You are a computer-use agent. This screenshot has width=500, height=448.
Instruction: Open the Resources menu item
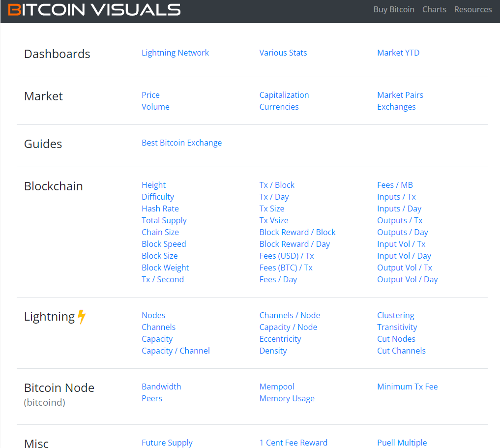473,9
